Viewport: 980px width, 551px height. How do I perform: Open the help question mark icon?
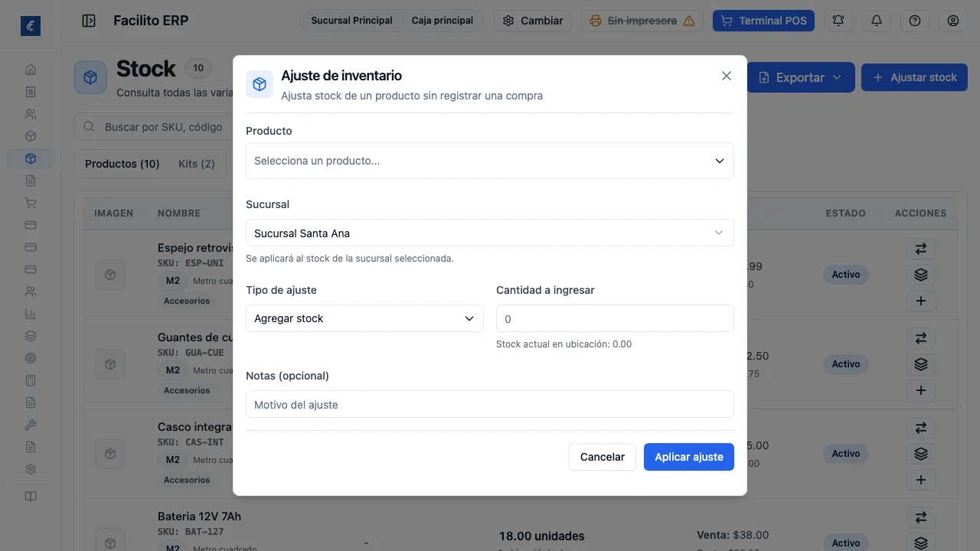pyautogui.click(x=915, y=21)
